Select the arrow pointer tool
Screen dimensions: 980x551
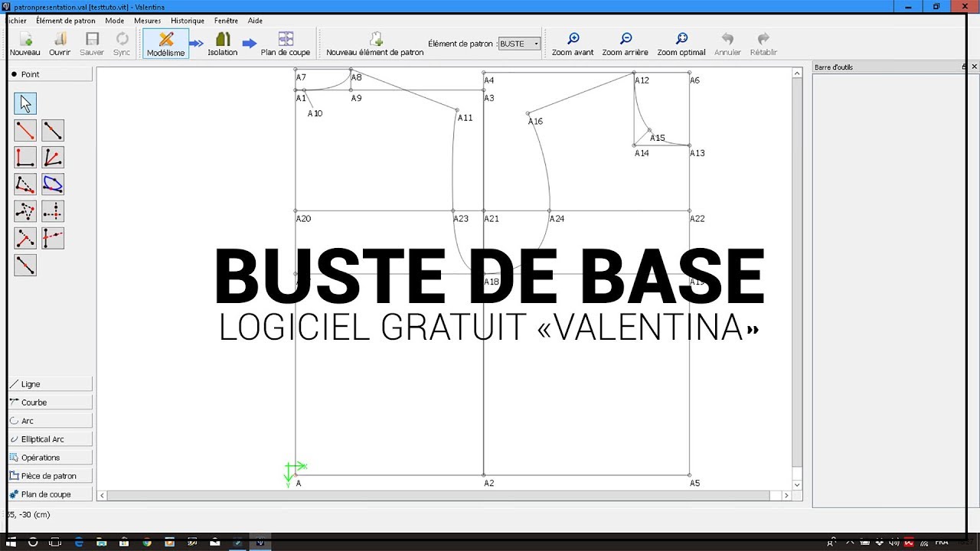pyautogui.click(x=25, y=103)
